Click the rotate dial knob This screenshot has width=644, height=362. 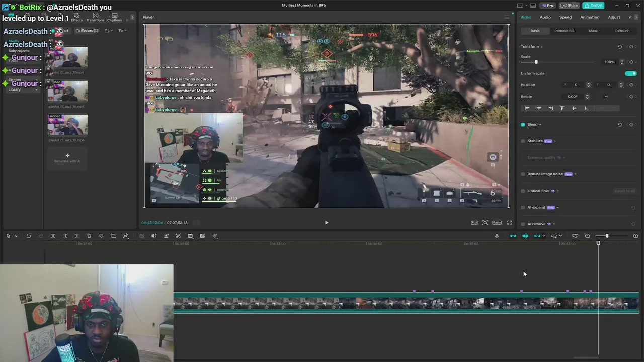606,97
